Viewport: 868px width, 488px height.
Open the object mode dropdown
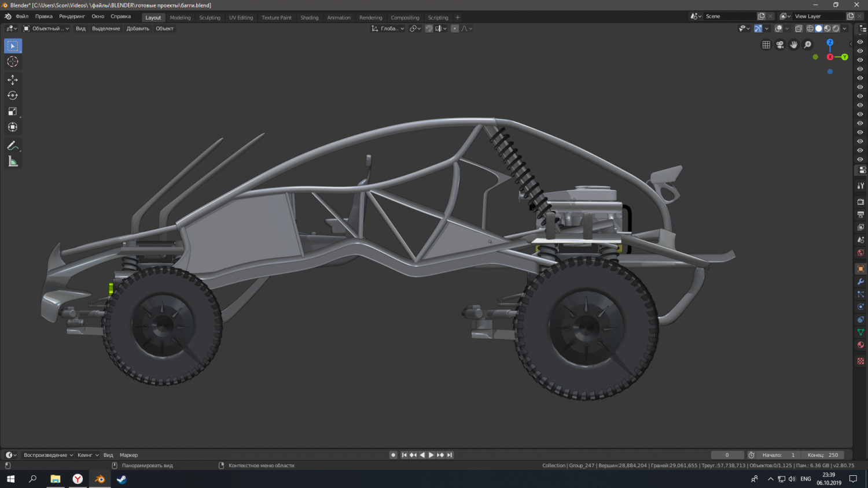pyautogui.click(x=46, y=28)
